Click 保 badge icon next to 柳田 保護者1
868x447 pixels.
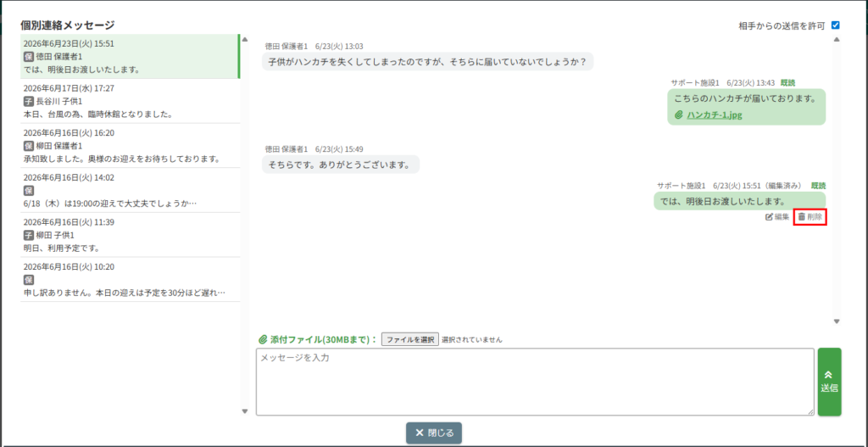point(29,146)
